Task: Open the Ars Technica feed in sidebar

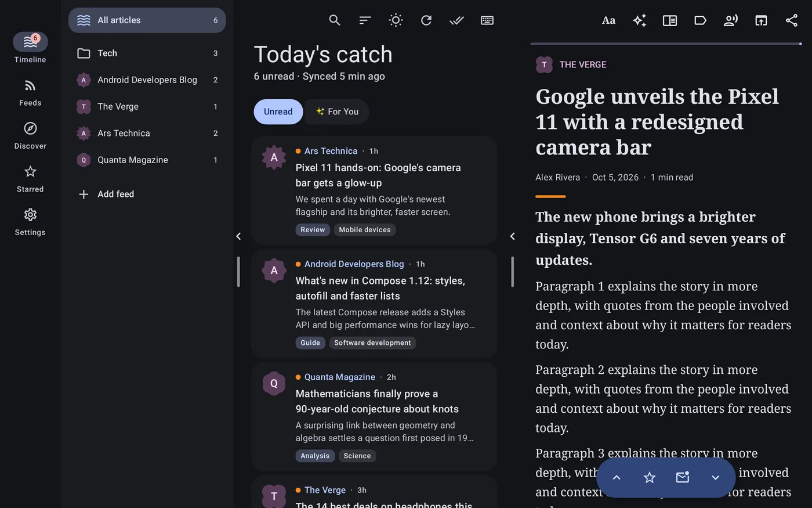Action: 147,133
